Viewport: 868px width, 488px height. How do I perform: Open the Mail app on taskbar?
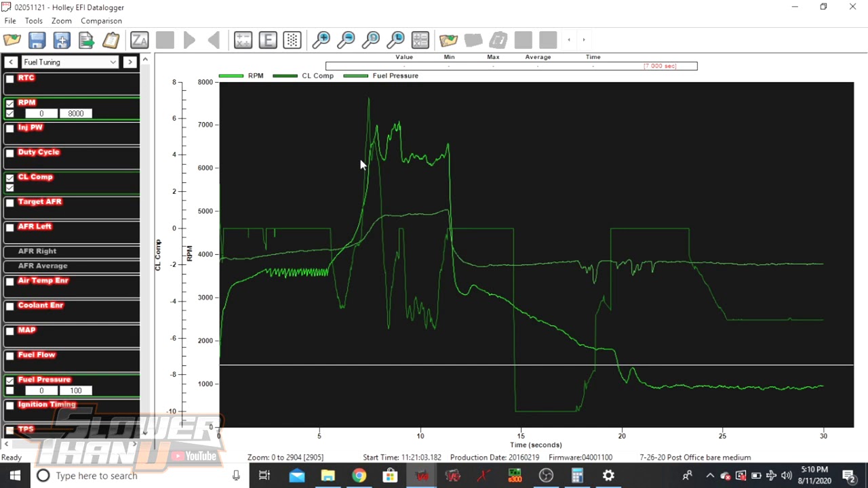pyautogui.click(x=296, y=476)
